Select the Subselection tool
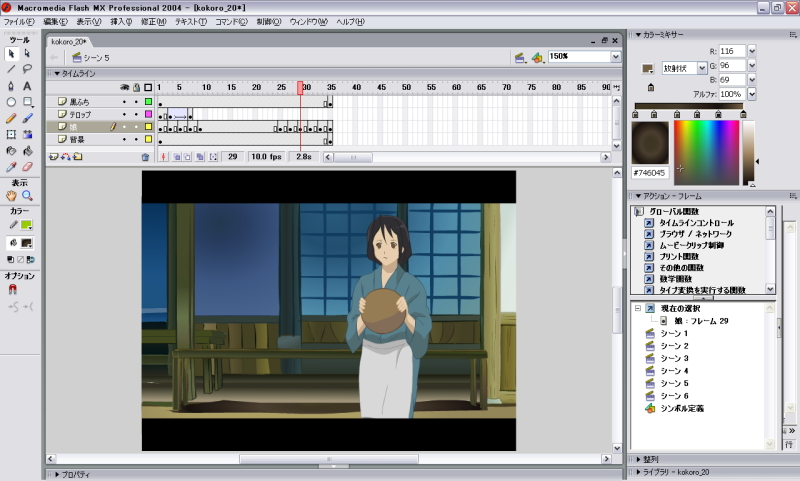Image resolution: width=800 pixels, height=481 pixels. point(27,54)
